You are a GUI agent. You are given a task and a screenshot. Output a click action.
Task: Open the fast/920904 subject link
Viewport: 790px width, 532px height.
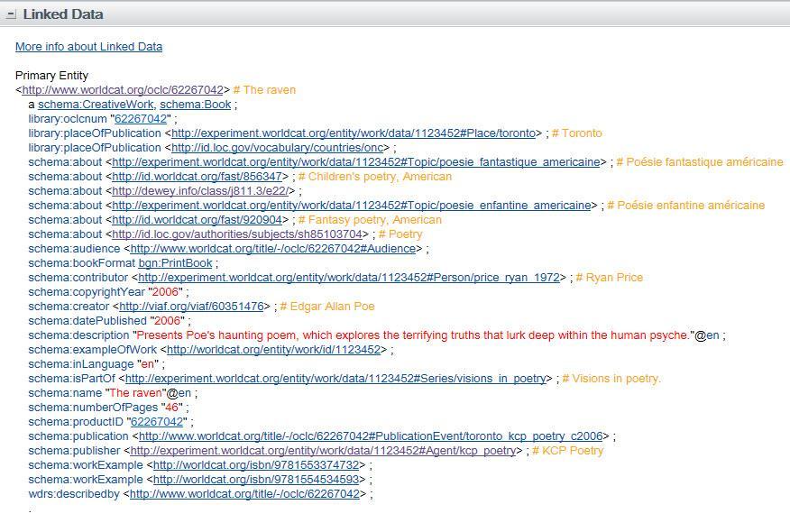click(197, 220)
